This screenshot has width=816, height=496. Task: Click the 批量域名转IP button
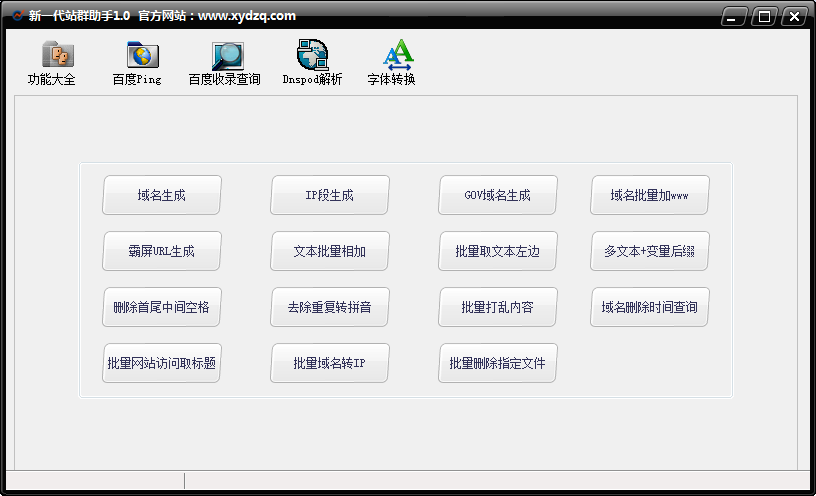coord(329,363)
